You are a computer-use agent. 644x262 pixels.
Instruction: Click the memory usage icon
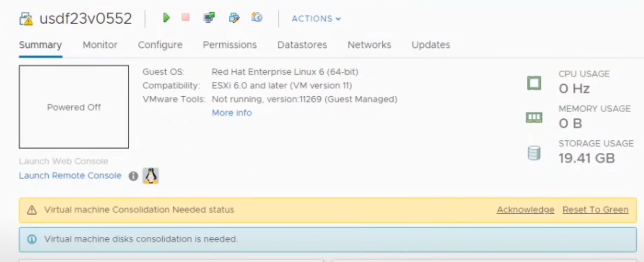(x=534, y=117)
